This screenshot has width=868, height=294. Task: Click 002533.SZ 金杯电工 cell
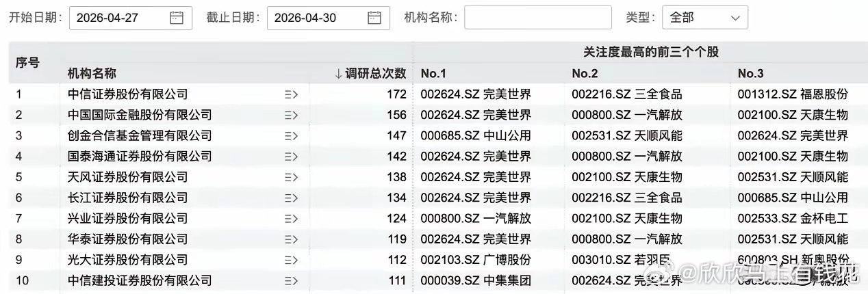pos(793,219)
